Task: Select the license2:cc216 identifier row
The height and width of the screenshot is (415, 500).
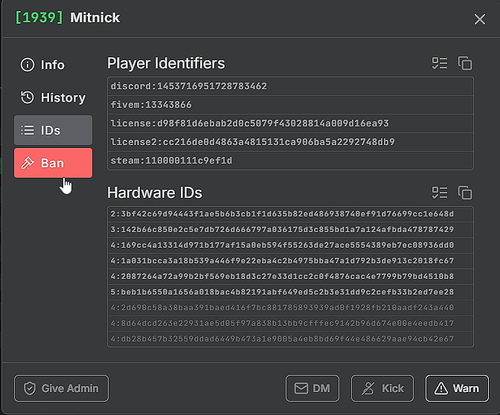Action: click(290, 142)
